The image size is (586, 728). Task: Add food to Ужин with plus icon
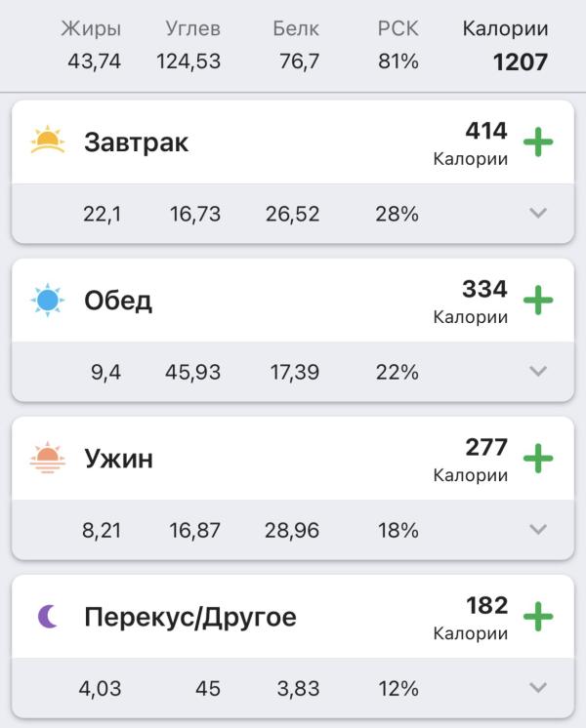pos(538,459)
